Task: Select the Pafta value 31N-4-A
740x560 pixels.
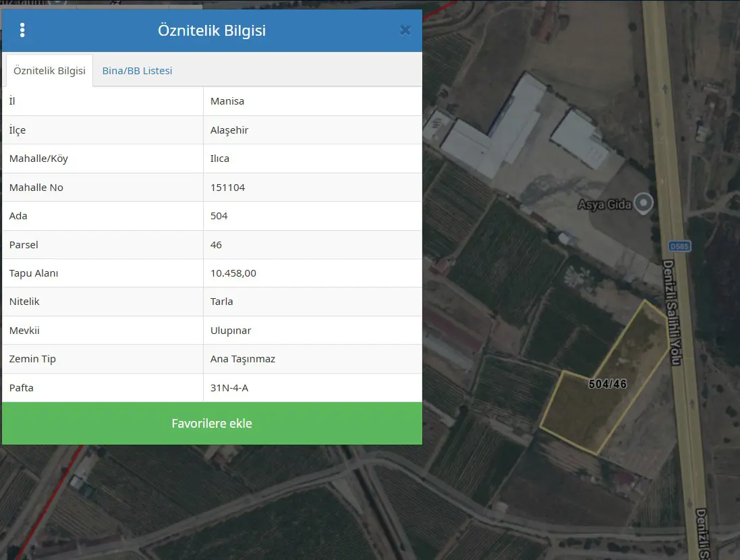Action: click(x=229, y=388)
